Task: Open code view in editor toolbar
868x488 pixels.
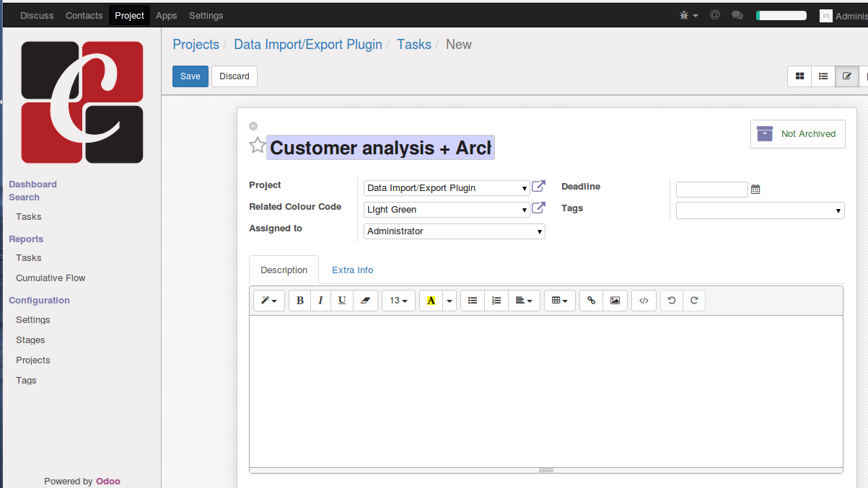Action: (x=644, y=301)
